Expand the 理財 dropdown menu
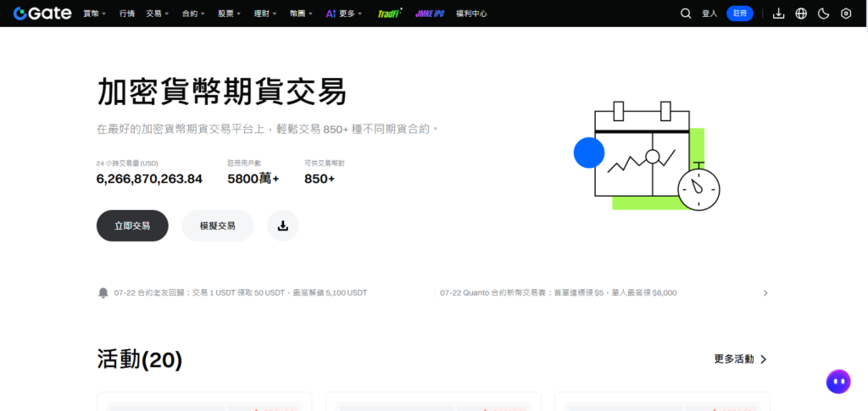The width and height of the screenshot is (868, 411). point(265,14)
